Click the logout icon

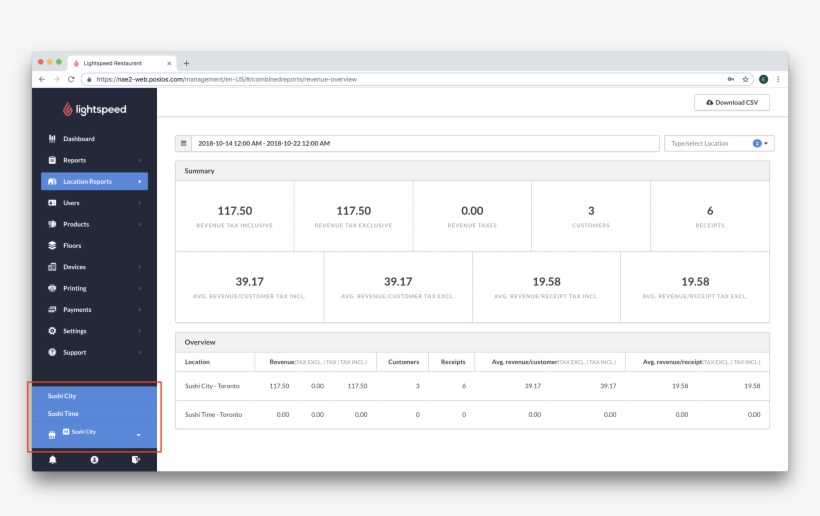(136, 460)
